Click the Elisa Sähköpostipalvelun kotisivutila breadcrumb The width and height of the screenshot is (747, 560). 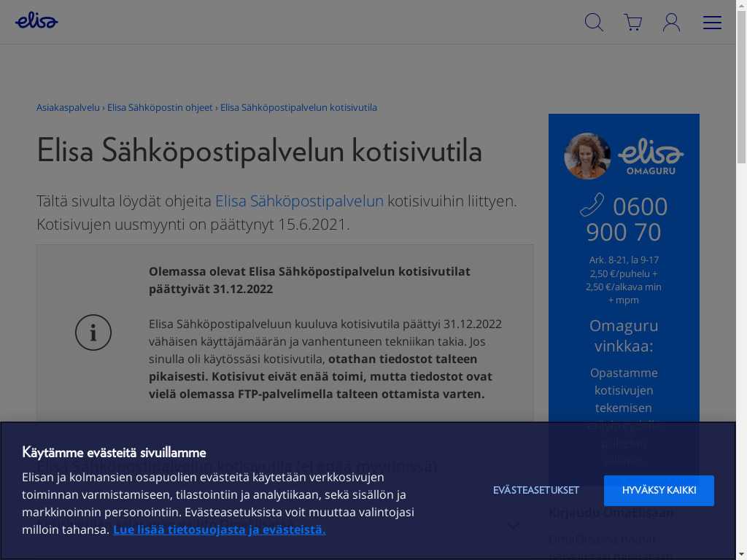[298, 108]
